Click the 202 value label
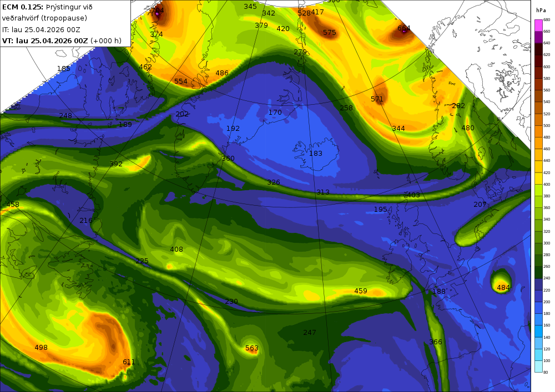 (182, 114)
